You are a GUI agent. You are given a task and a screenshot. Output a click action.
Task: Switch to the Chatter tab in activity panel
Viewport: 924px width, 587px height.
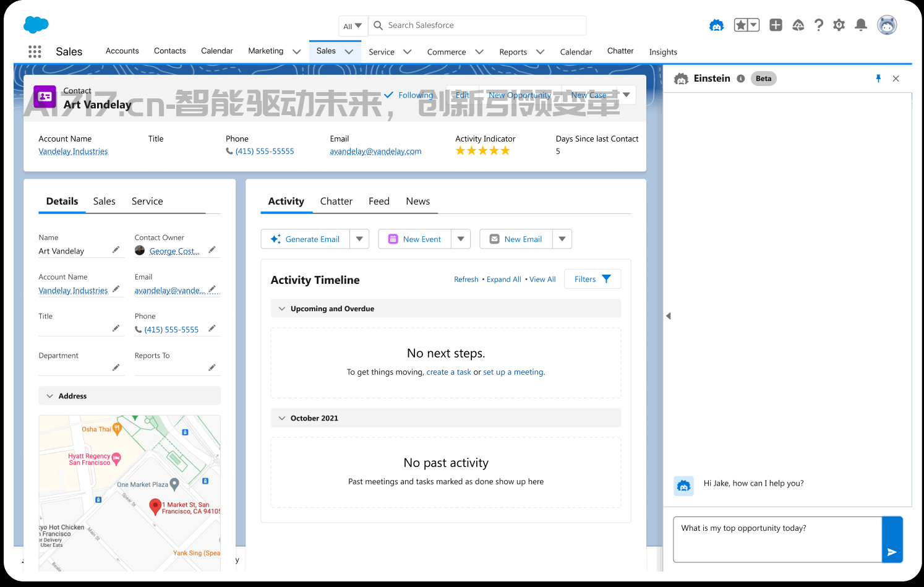tap(336, 202)
